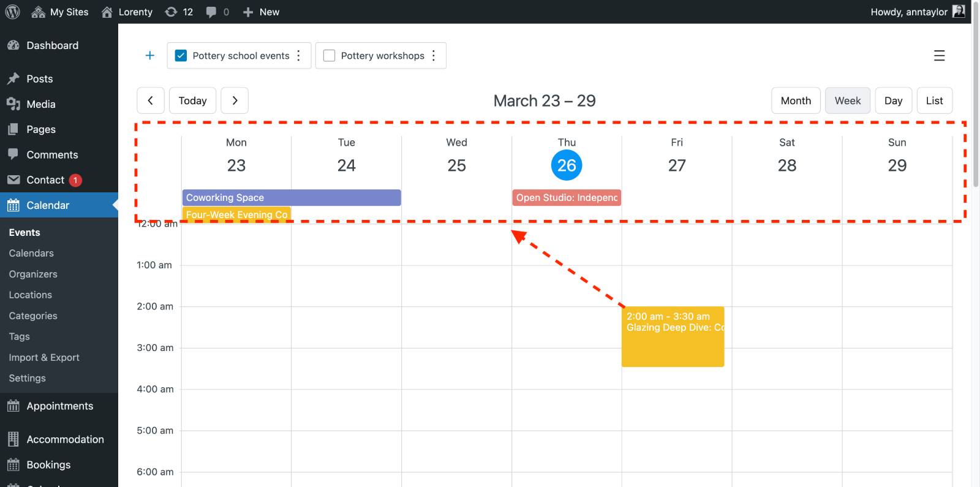
Task: Open the Coworking Space event
Action: coord(292,197)
